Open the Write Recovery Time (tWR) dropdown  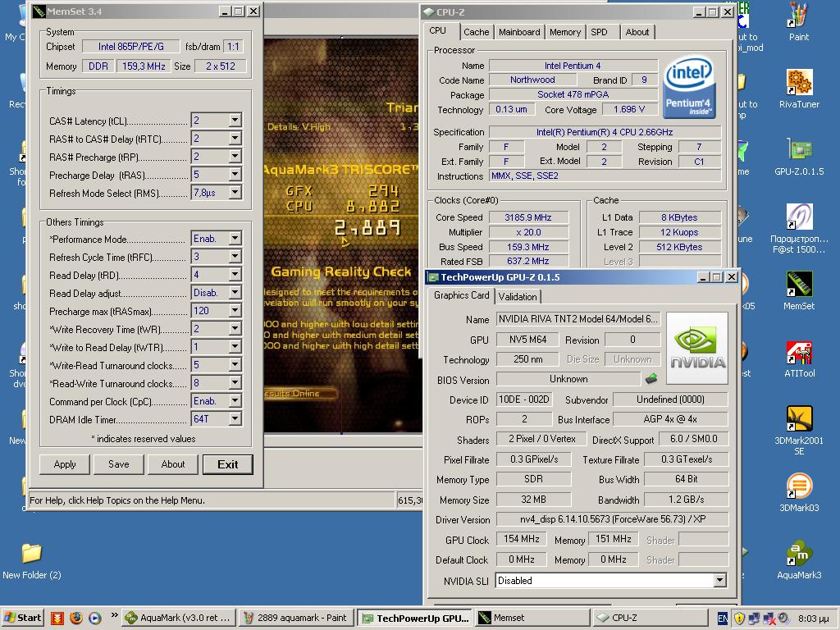(x=235, y=328)
